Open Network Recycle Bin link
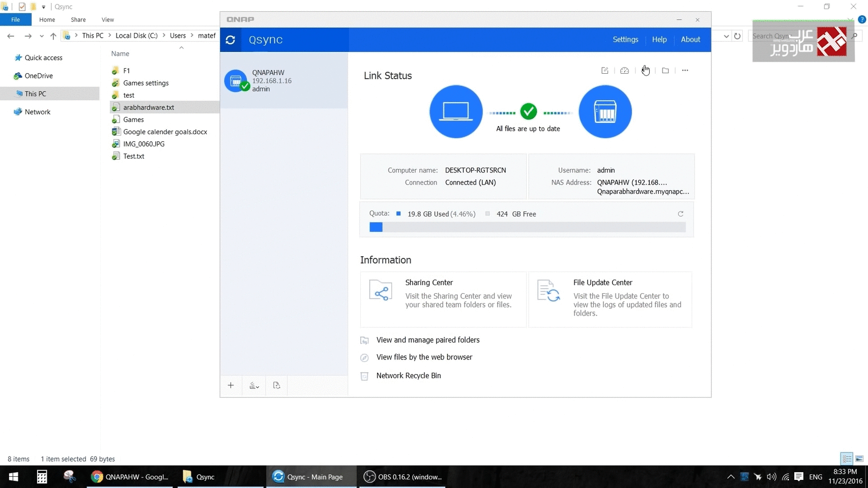The width and height of the screenshot is (868, 488). 409,376
